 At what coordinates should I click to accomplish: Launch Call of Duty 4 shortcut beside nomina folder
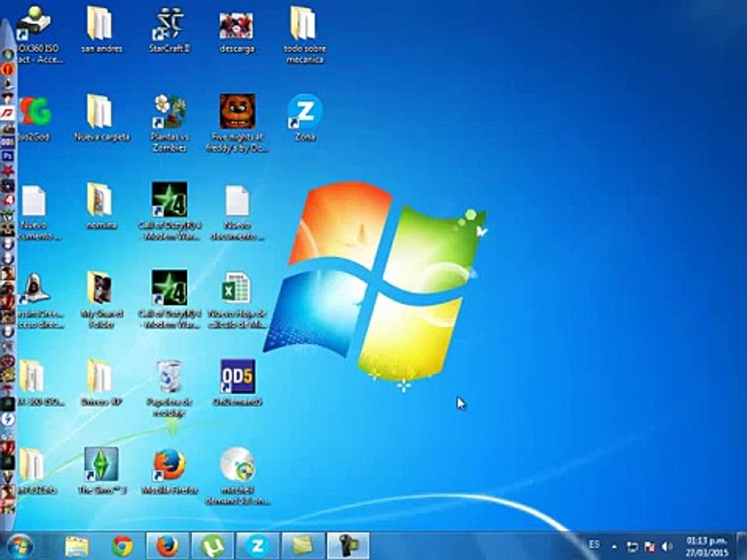point(170,211)
